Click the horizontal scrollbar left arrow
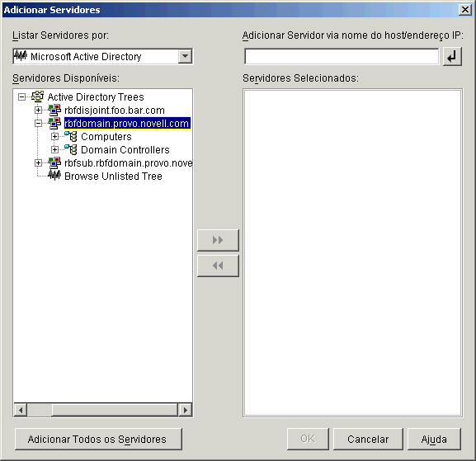 [x=21, y=410]
